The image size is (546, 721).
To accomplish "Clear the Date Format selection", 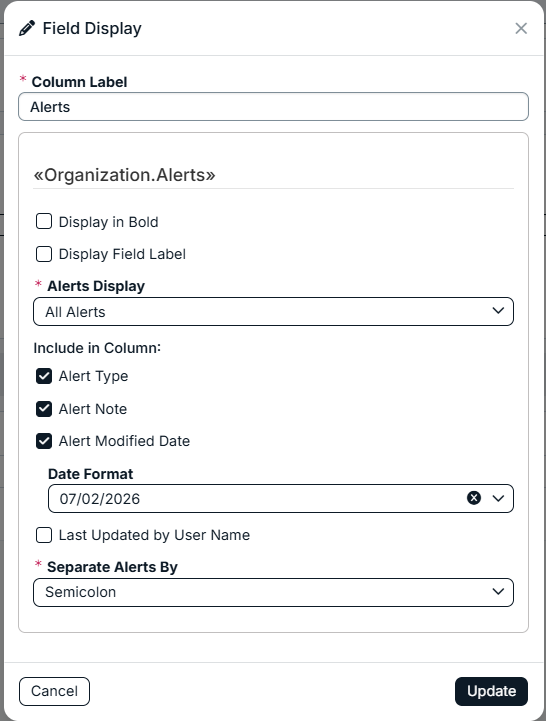I will point(474,498).
